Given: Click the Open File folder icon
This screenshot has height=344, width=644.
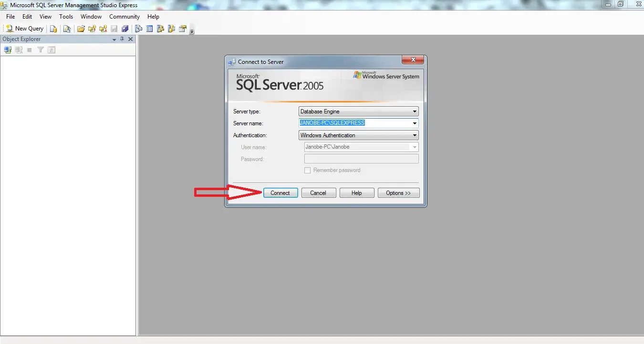Looking at the screenshot, I should pos(81,29).
